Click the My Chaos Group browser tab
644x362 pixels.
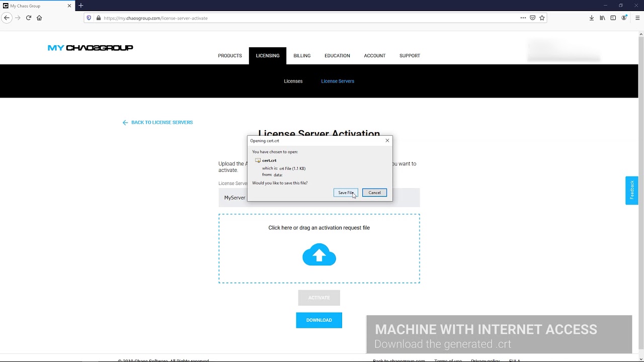38,6
